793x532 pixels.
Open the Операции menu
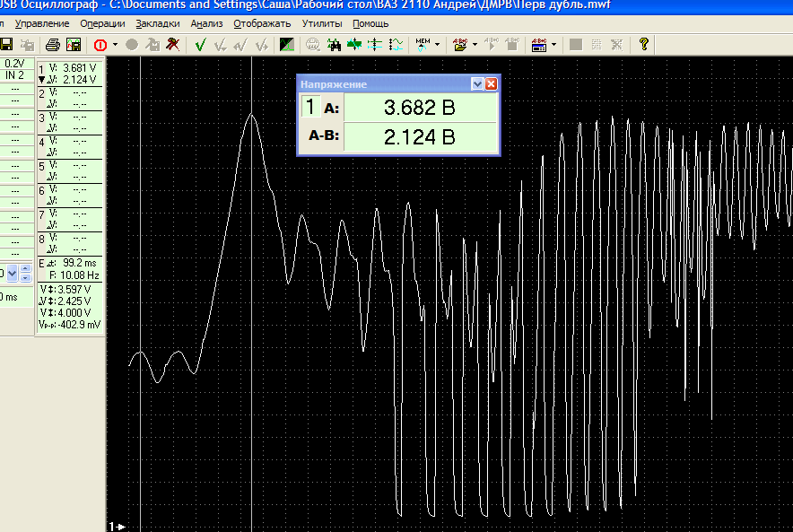point(102,23)
